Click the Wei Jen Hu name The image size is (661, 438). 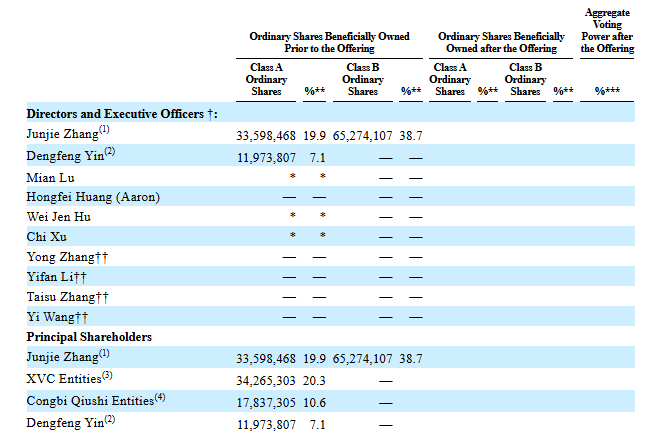[59, 217]
